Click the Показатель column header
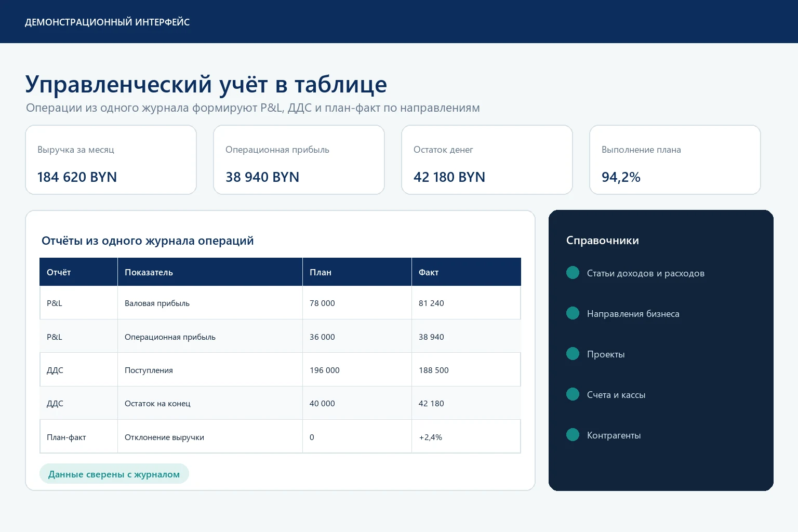Image resolution: width=798 pixels, height=532 pixels. point(210,272)
